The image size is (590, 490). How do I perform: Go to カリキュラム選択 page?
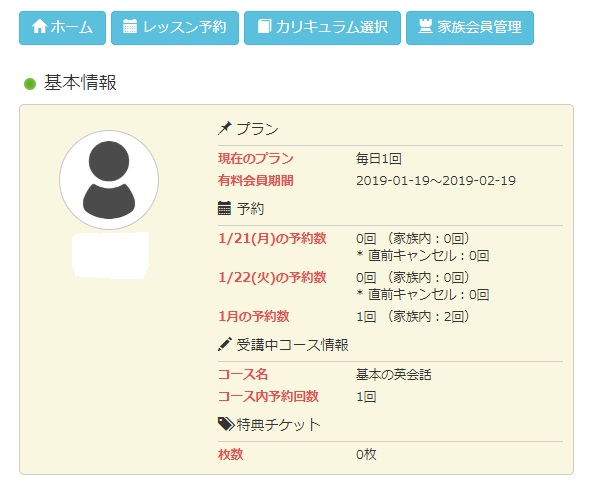pos(322,28)
